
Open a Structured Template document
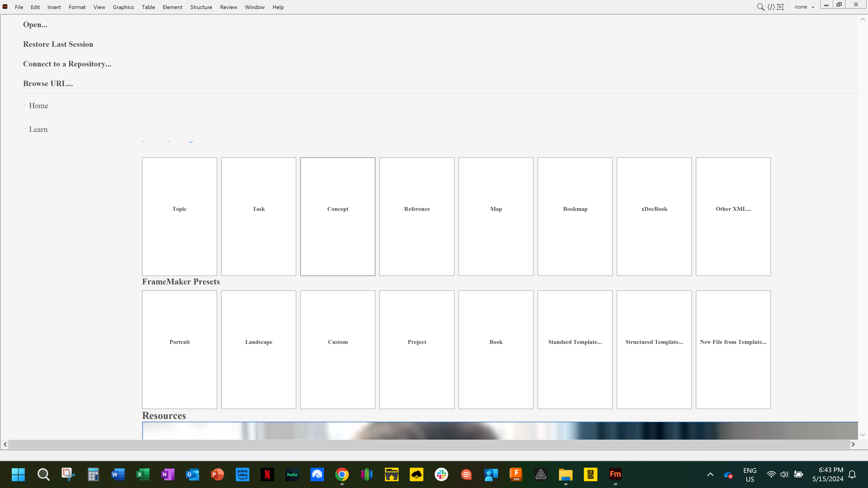pos(654,350)
